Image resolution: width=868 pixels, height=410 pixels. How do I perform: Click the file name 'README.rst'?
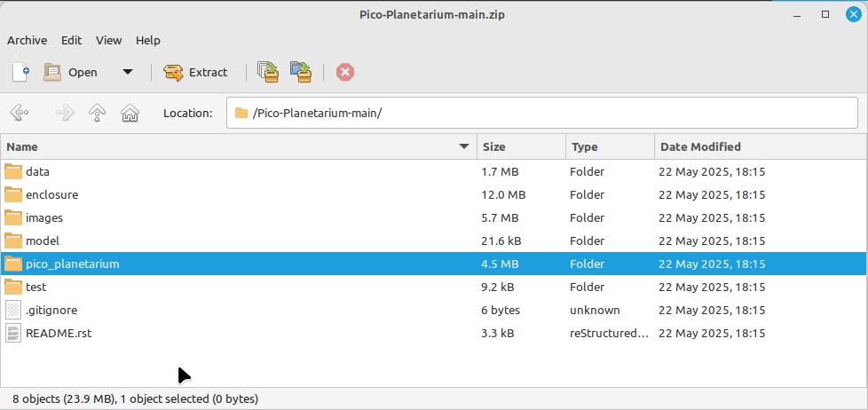click(x=59, y=333)
